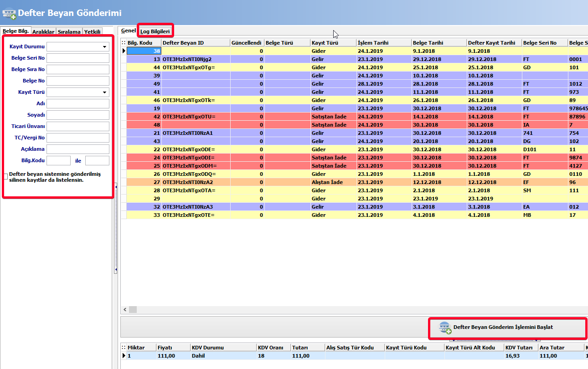Click the Dahil cell in the detail grid
Image resolution: width=588 pixels, height=369 pixels.
pyautogui.click(x=223, y=356)
